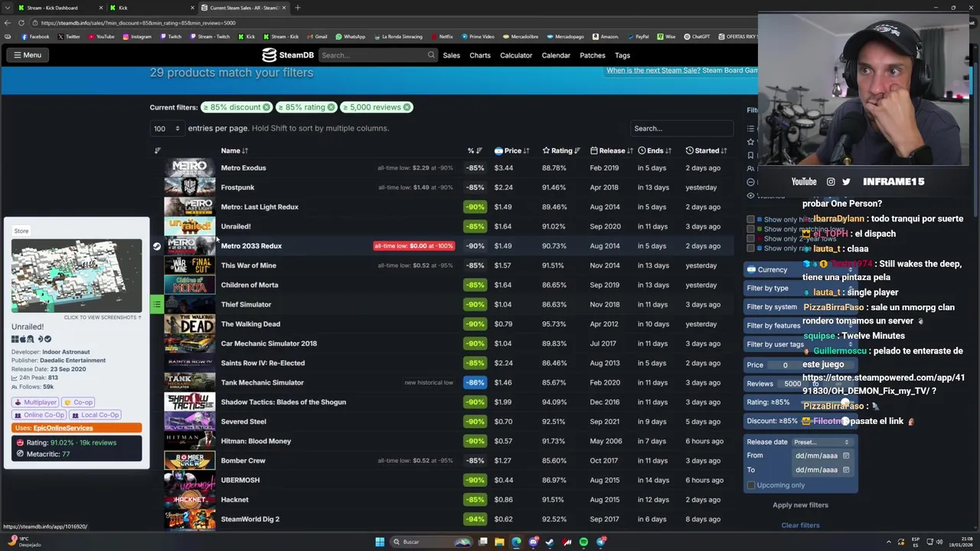Open the PayPal bookmark

point(637,37)
